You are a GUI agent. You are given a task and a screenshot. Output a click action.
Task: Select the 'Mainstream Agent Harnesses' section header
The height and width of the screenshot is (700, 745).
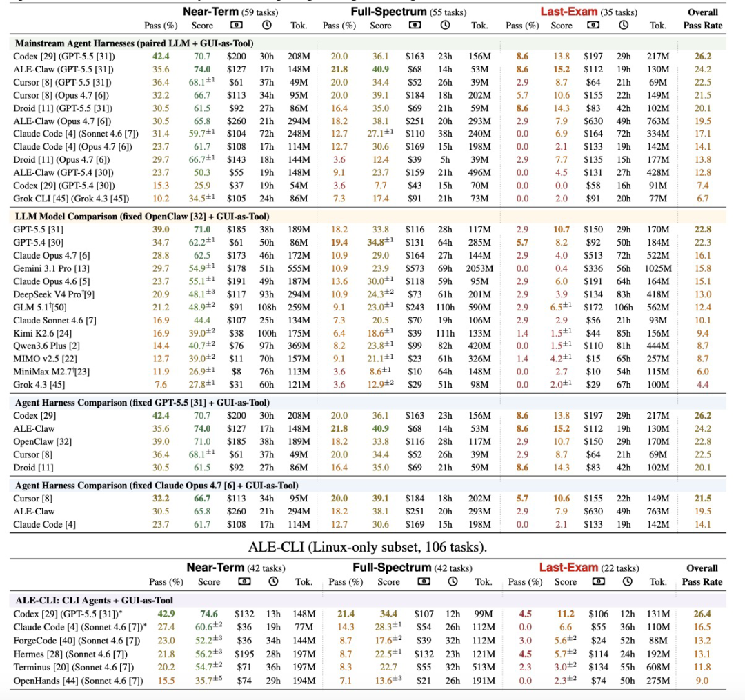134,43
